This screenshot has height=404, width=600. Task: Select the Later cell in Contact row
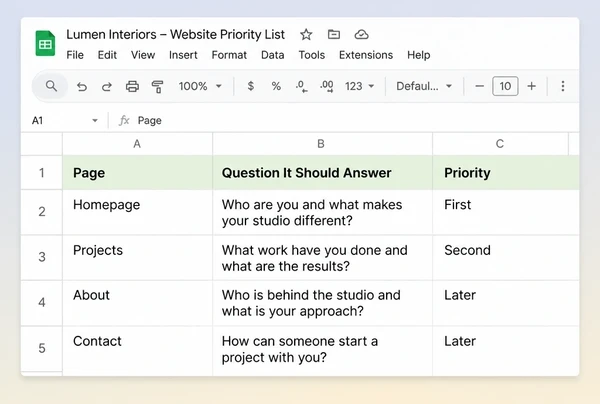(x=505, y=350)
